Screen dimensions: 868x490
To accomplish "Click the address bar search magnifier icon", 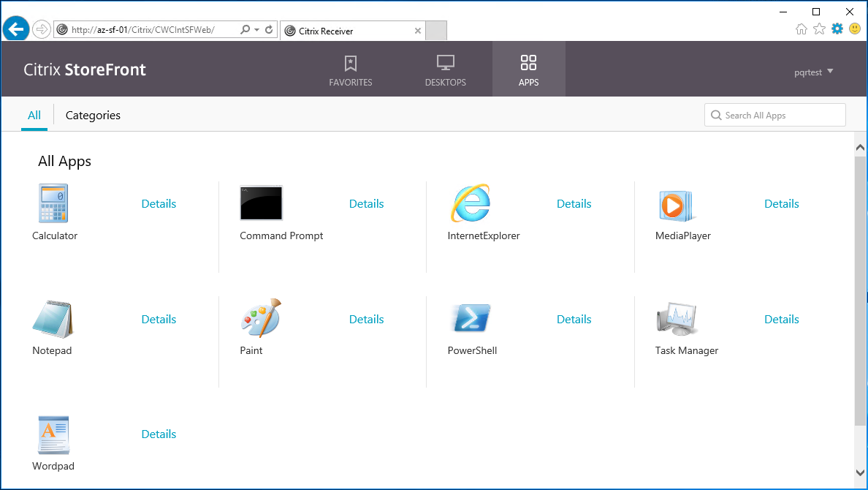I will coord(245,29).
